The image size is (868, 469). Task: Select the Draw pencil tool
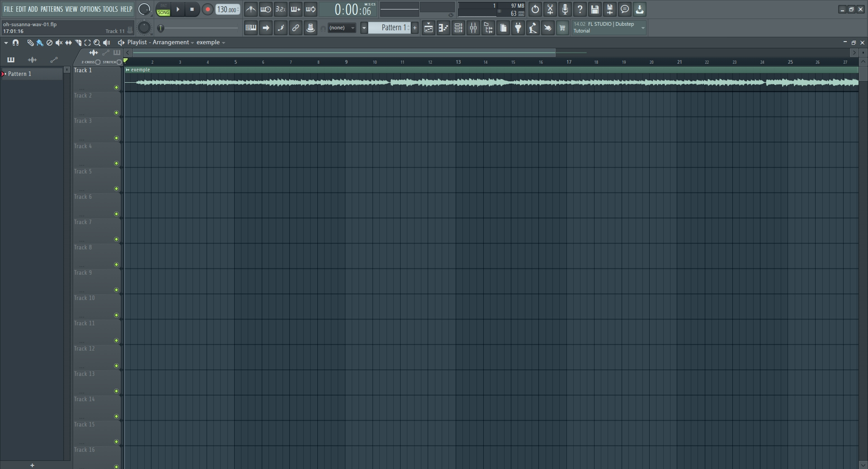(x=30, y=42)
